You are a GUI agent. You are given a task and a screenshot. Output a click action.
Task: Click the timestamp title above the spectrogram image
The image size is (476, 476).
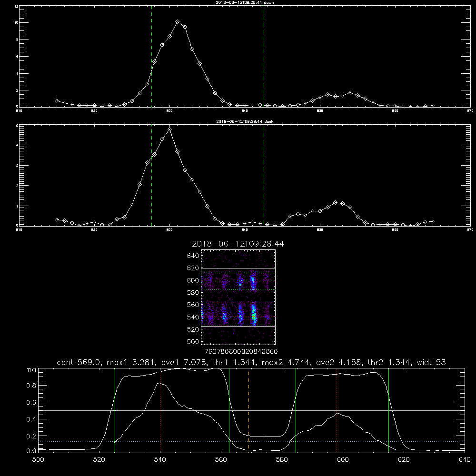pos(238,244)
